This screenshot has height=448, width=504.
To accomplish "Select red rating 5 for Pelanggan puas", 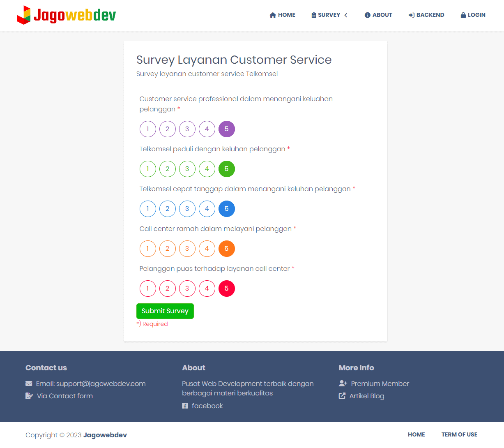I will click(227, 289).
